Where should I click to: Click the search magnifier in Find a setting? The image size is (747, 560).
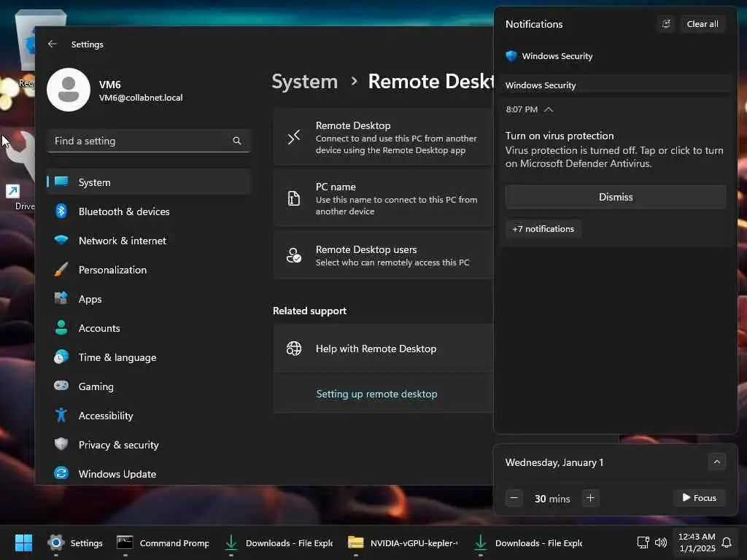coord(237,141)
